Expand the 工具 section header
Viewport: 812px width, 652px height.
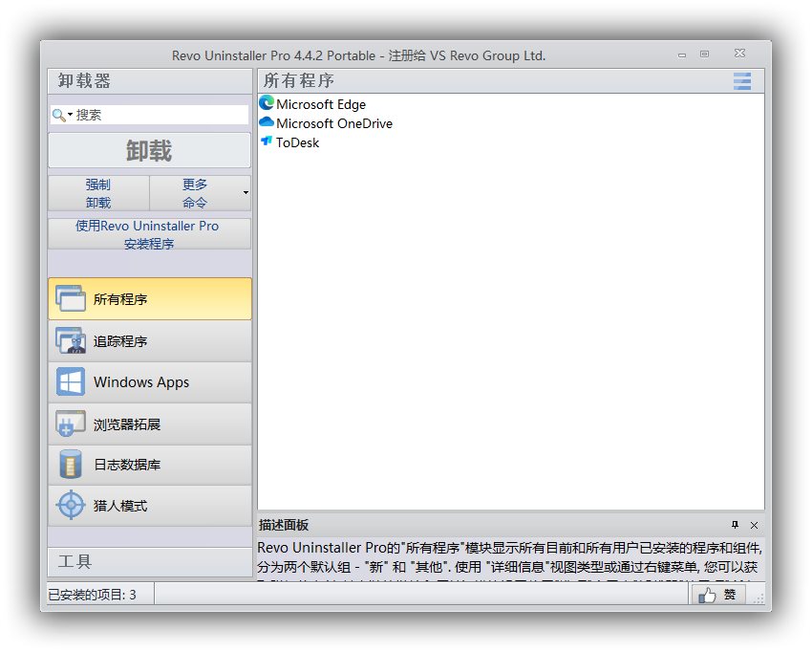(150, 562)
